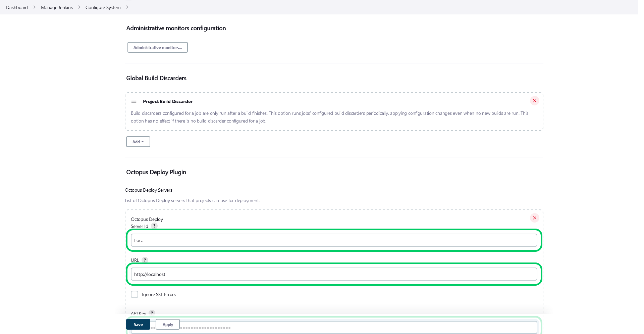Grab the Project Build Discarder drag handle

coord(134,101)
